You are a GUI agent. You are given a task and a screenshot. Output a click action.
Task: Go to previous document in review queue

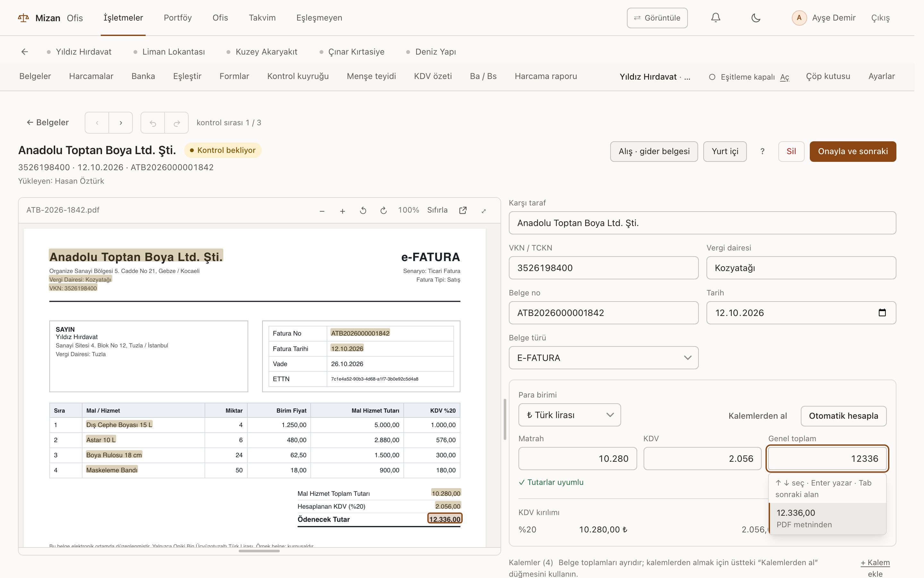pos(97,123)
